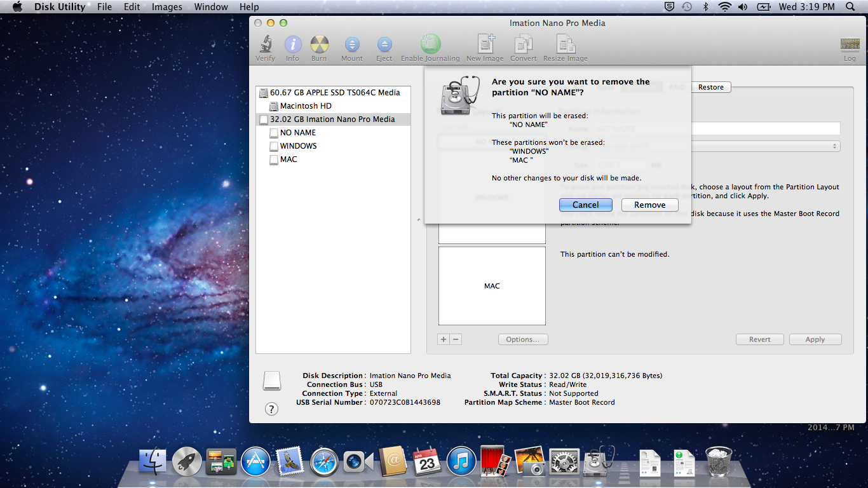Open the Wi-Fi menu bar icon
This screenshot has width=868, height=488.
click(x=724, y=7)
